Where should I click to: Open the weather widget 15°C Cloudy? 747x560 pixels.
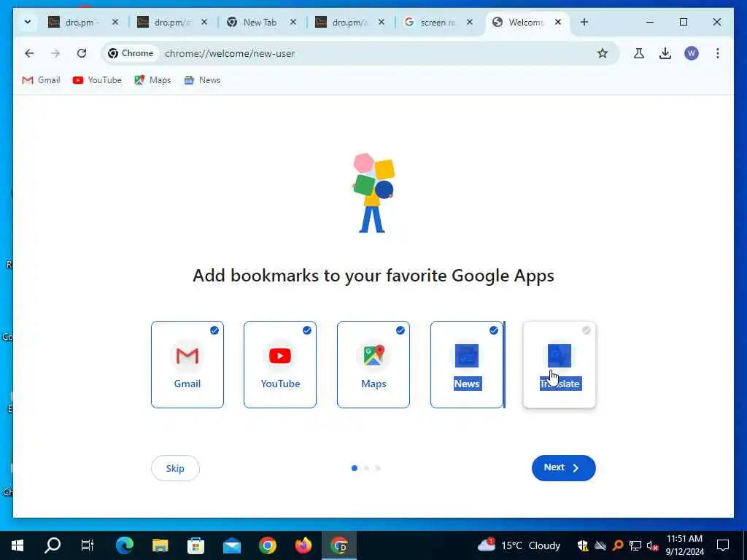pyautogui.click(x=519, y=545)
